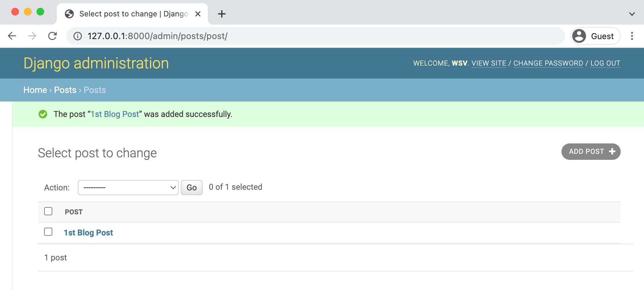Click the Go button
The width and height of the screenshot is (644, 290).
[x=192, y=188]
